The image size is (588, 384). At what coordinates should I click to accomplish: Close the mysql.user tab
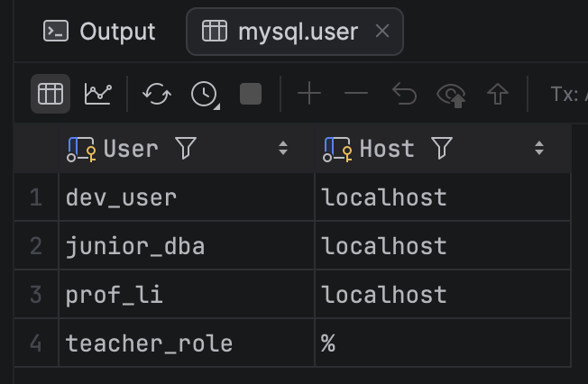tap(382, 31)
